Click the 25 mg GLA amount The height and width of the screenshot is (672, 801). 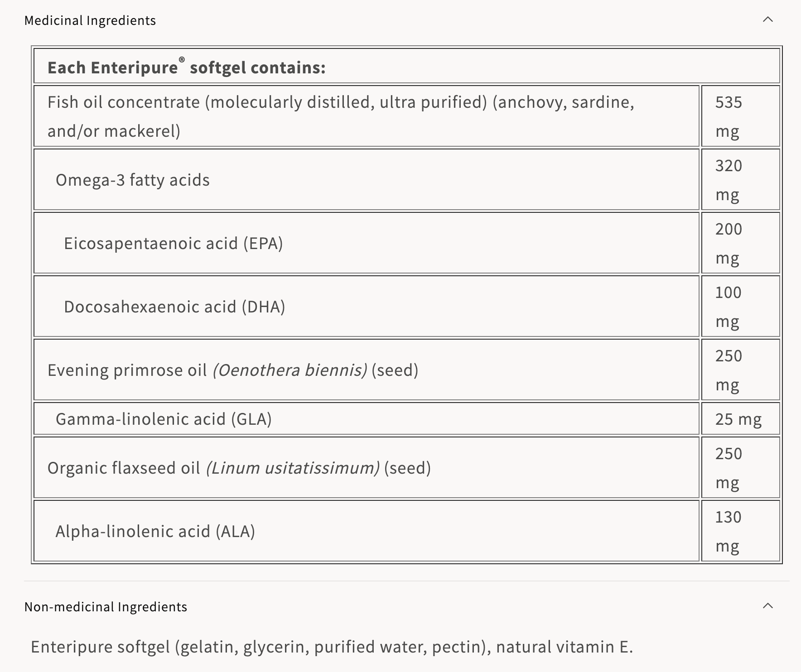click(738, 419)
